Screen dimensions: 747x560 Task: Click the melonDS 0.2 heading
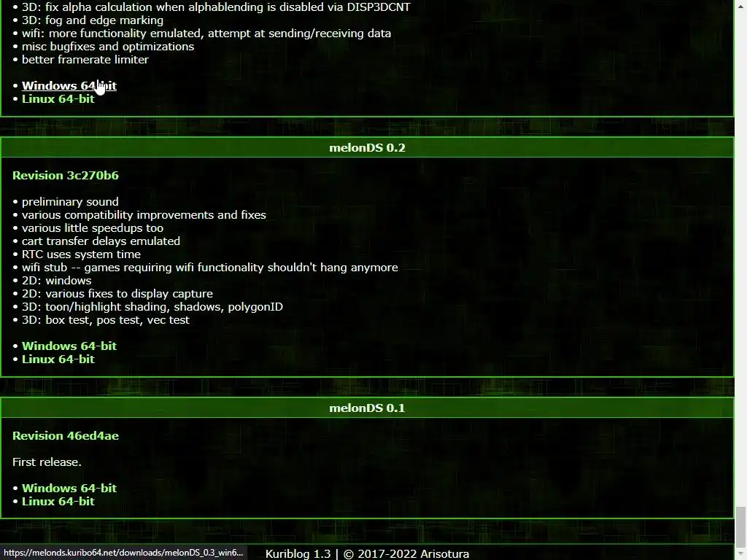tap(367, 147)
